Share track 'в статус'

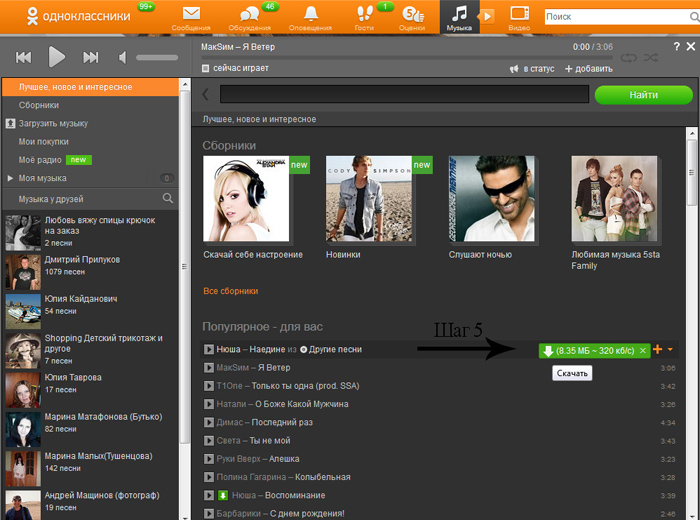532,69
